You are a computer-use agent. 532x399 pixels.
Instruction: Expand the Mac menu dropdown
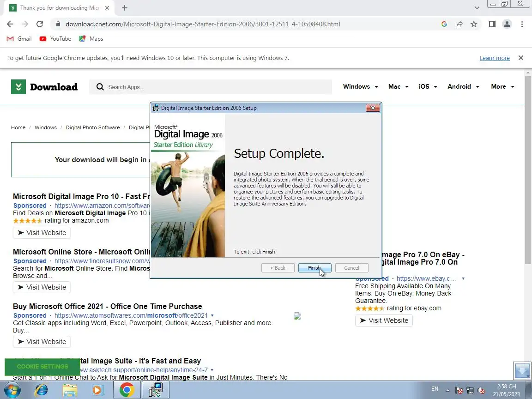[x=399, y=86]
